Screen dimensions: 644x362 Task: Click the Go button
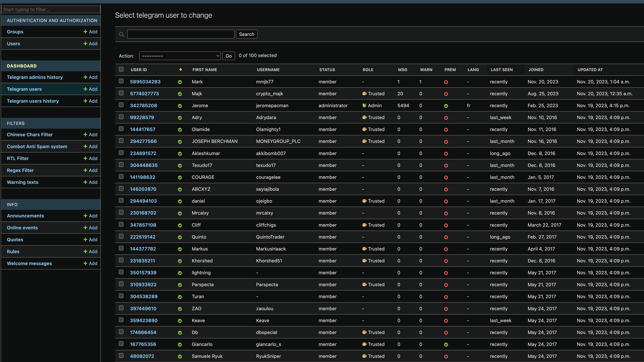coord(228,56)
